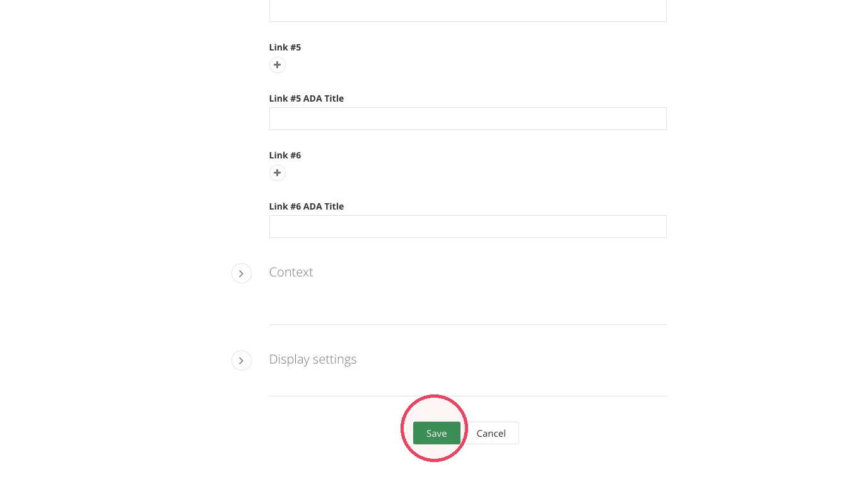Save the form
Viewport: 868px width, 486px height.
pos(437,433)
